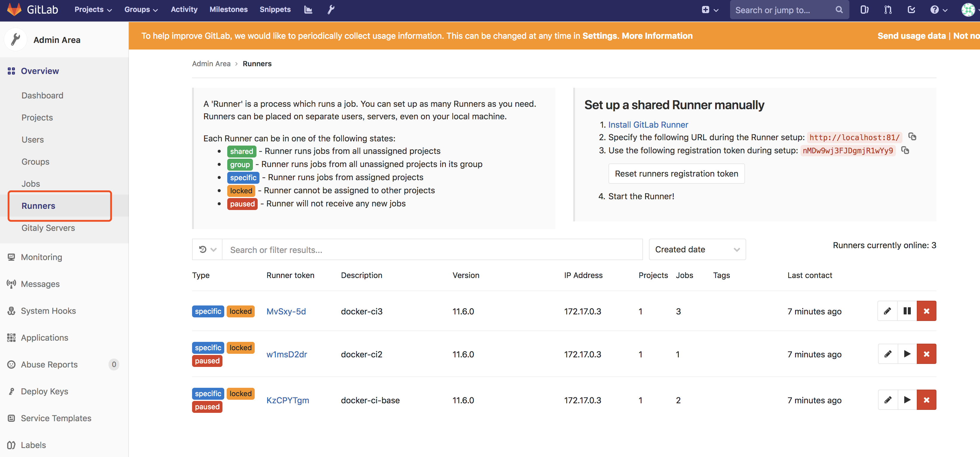Open System Hooks section

click(48, 311)
